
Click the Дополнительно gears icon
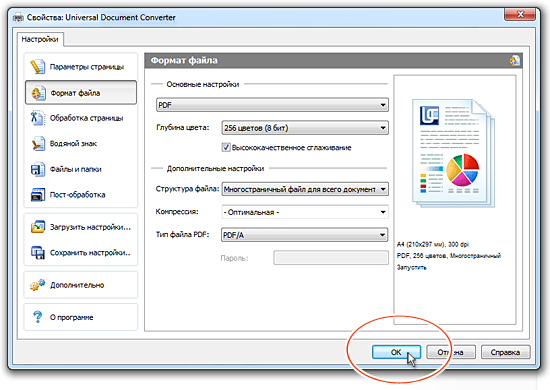[x=37, y=285]
